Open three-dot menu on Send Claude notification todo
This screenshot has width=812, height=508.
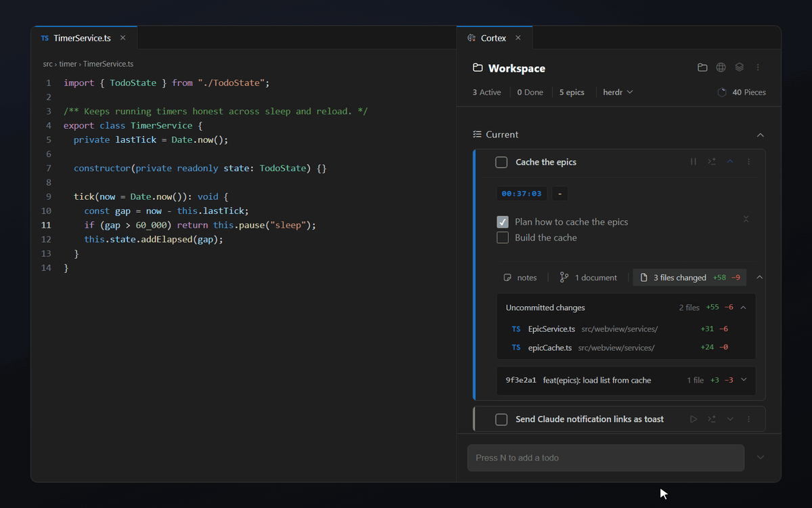pyautogui.click(x=748, y=419)
